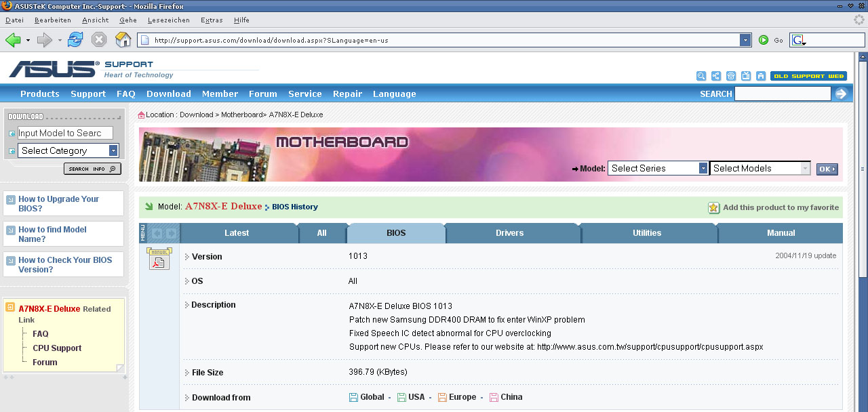Switch to the Latest tab
The height and width of the screenshot is (412, 868).
coord(237,233)
